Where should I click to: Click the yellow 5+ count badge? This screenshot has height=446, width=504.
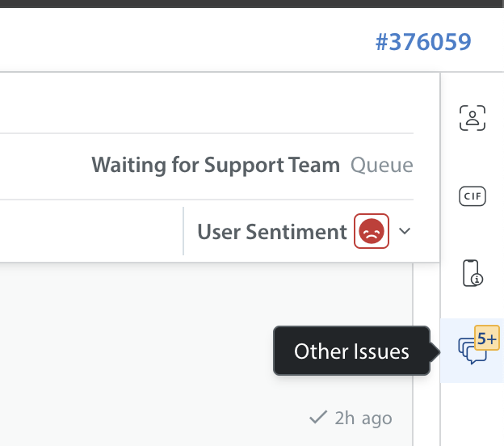click(x=487, y=338)
